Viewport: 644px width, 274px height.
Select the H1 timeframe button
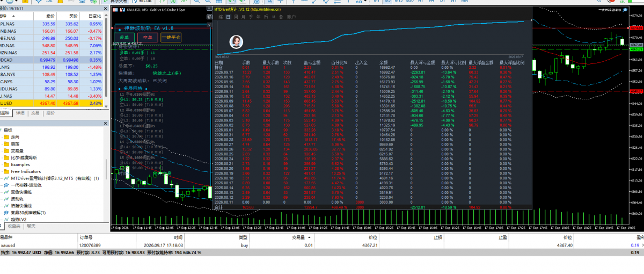420,2
